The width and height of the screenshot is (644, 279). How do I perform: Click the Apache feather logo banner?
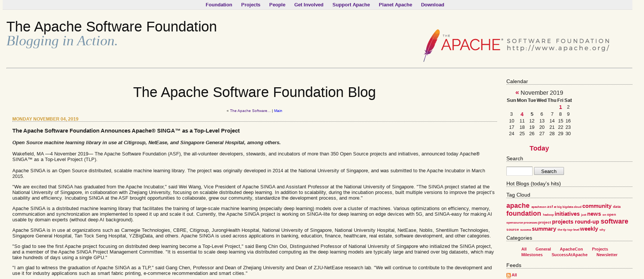click(x=516, y=45)
